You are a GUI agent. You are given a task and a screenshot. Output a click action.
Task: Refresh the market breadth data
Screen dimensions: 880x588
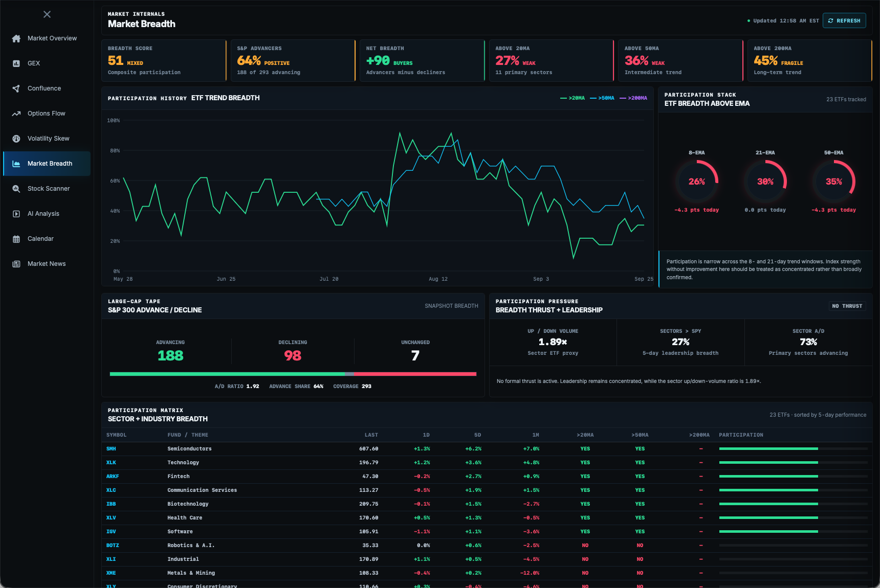coord(844,20)
